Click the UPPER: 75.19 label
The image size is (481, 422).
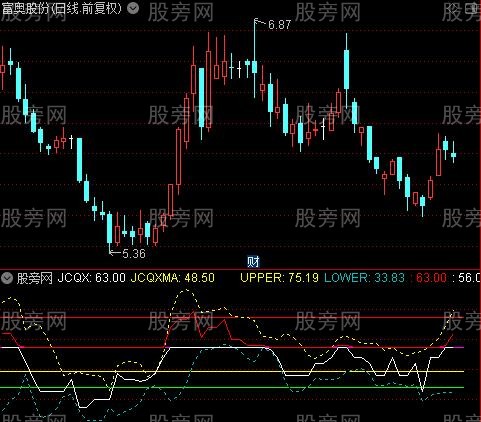tap(279, 277)
